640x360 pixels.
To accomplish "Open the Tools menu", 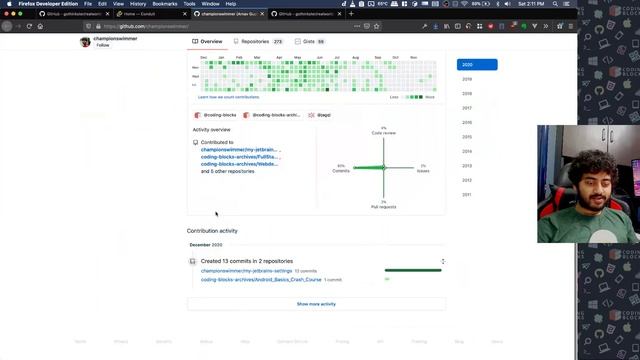I will click(189, 4).
